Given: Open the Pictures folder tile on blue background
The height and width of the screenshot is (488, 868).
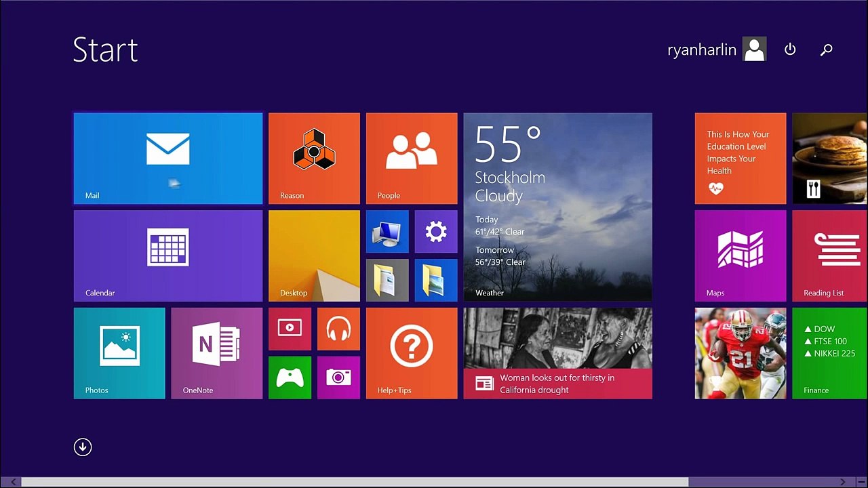Looking at the screenshot, I should point(436,280).
